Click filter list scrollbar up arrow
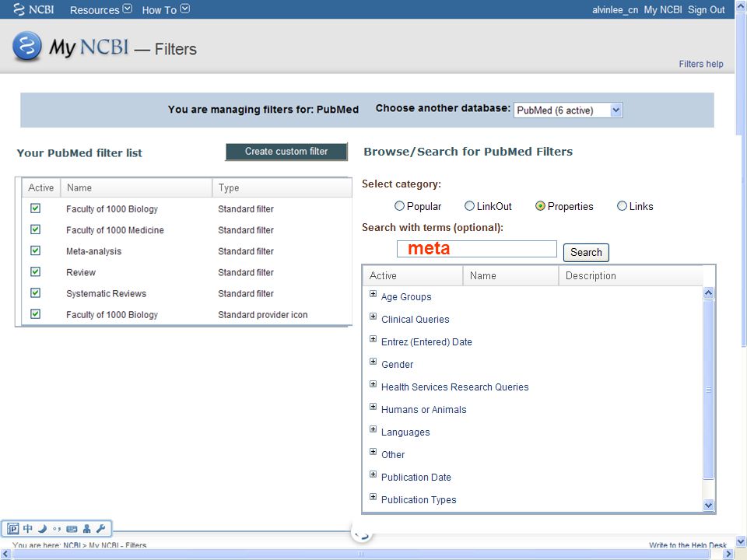 pos(708,292)
